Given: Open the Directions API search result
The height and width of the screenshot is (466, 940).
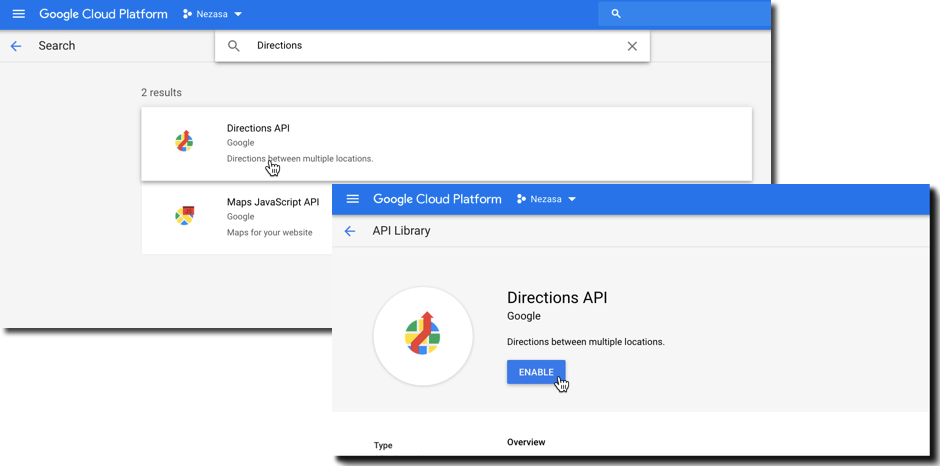Looking at the screenshot, I should point(447,144).
